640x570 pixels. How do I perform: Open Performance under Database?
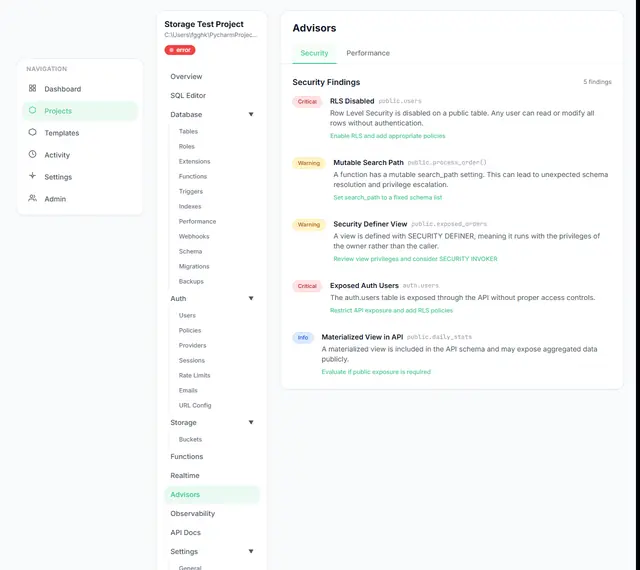pyautogui.click(x=197, y=222)
